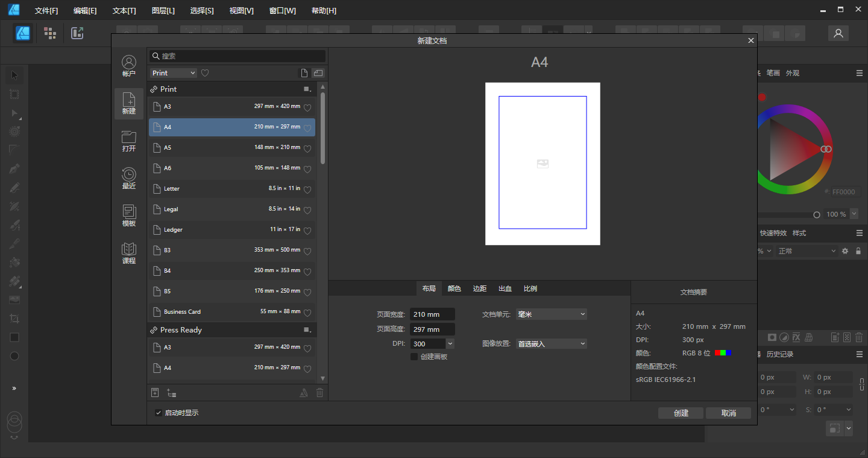868x458 pixels.
Task: Select the B4 preset row
Action: pos(232,271)
